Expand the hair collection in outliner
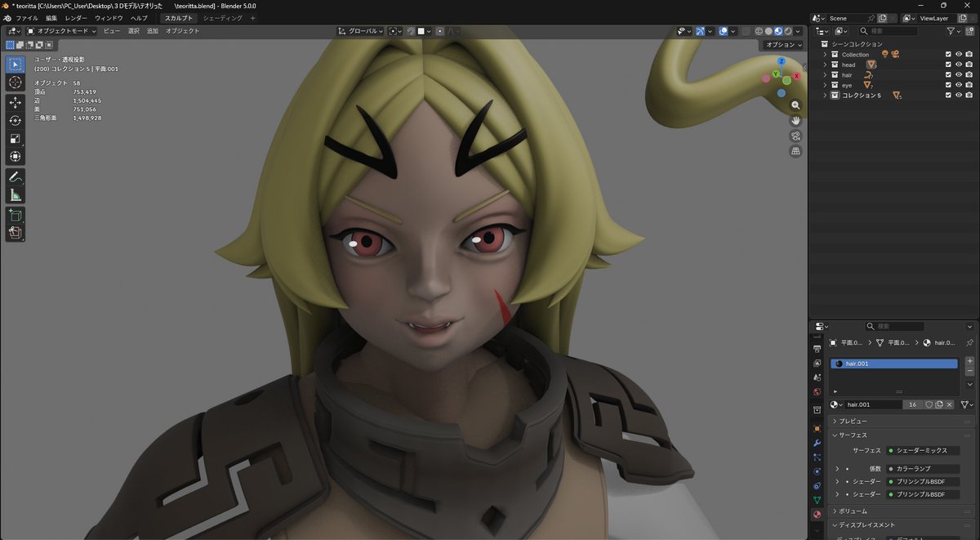 click(825, 74)
